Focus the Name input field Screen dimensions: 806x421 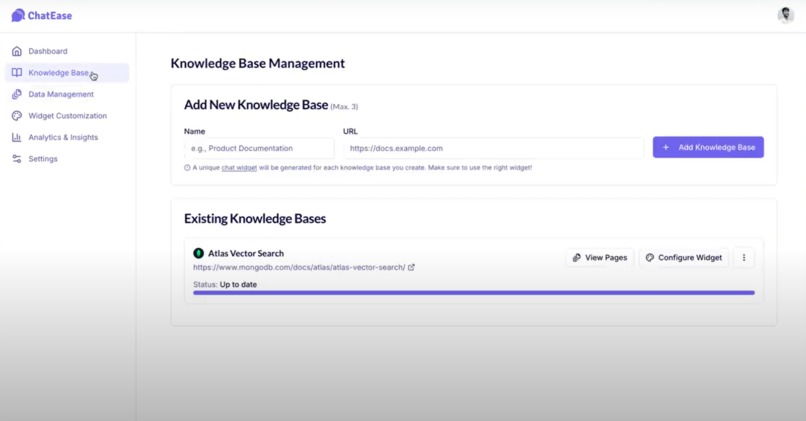click(259, 148)
